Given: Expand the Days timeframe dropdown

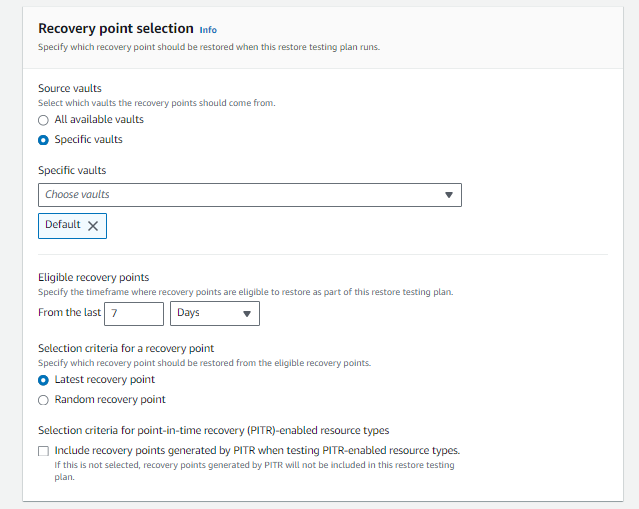Looking at the screenshot, I should click(214, 314).
